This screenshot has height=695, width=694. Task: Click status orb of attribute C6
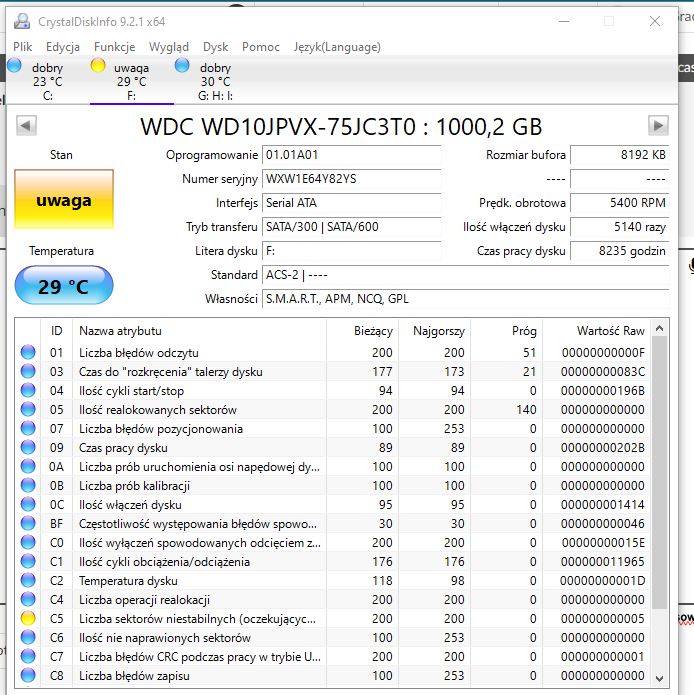(28, 637)
